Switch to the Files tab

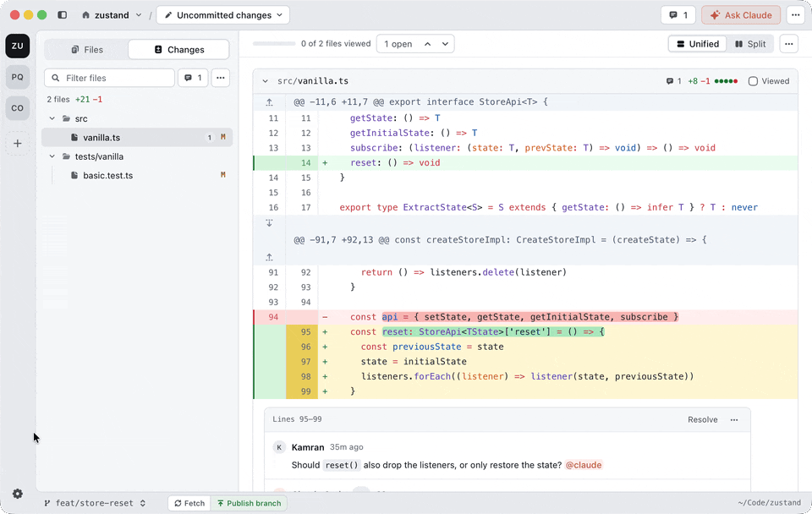tap(87, 50)
